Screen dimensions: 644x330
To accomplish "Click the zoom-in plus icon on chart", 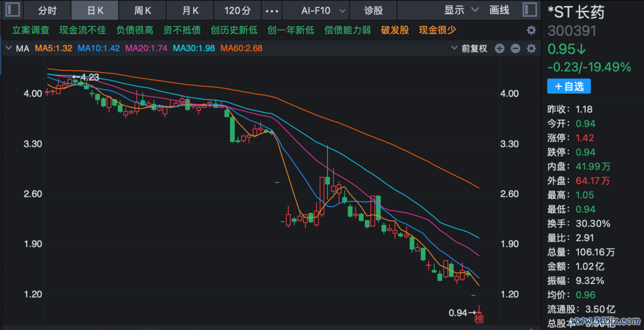I will pyautogui.click(x=500, y=48).
